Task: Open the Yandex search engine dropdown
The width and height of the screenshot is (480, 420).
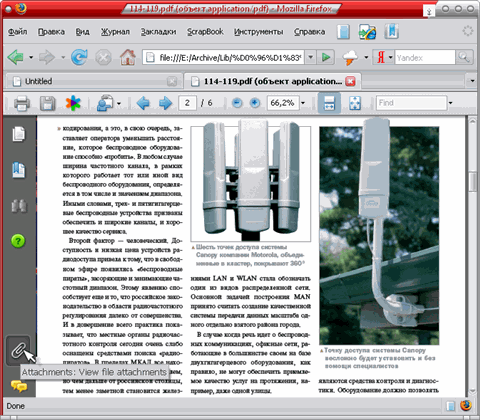Action: 390,57
